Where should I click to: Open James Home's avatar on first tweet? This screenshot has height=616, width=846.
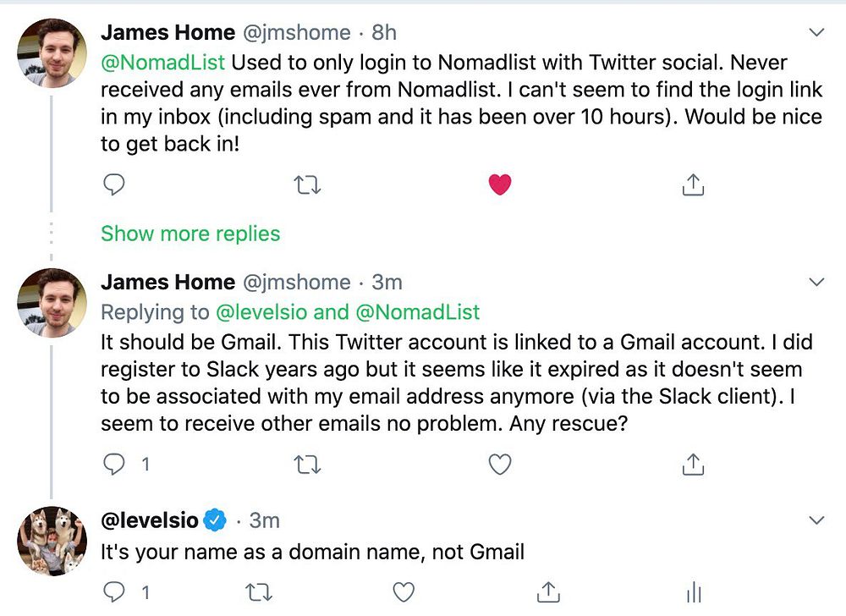coord(52,52)
